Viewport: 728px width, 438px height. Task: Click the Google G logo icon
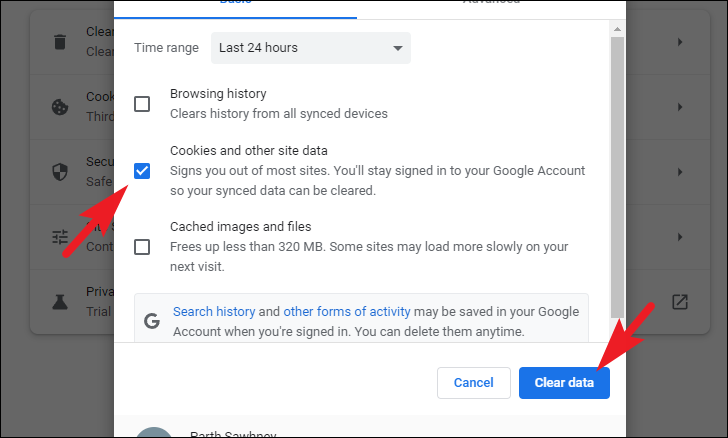pyautogui.click(x=152, y=321)
